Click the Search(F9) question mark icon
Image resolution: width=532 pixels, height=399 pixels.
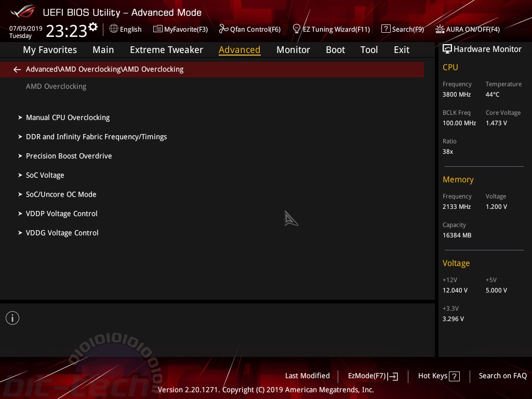tap(386, 29)
